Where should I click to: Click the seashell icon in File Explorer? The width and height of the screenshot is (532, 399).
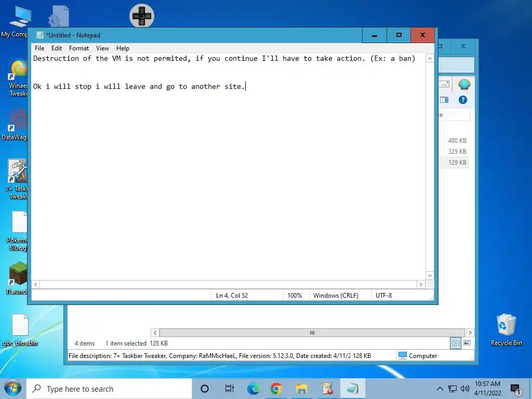click(x=464, y=84)
